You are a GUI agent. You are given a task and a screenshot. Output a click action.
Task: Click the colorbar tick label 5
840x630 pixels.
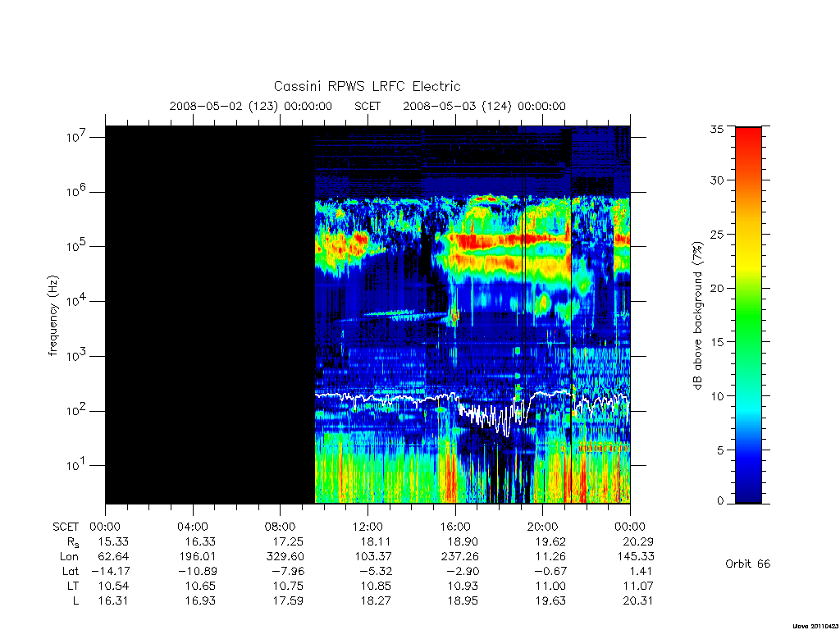720,450
